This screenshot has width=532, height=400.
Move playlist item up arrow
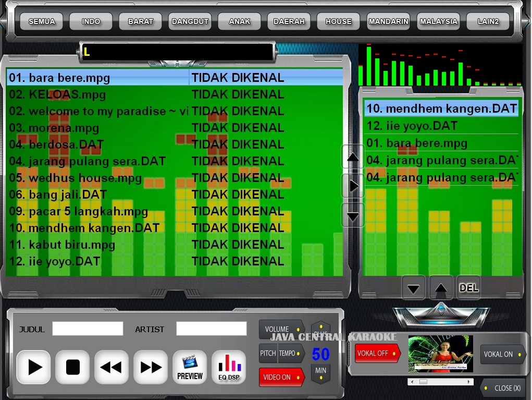[x=441, y=288]
